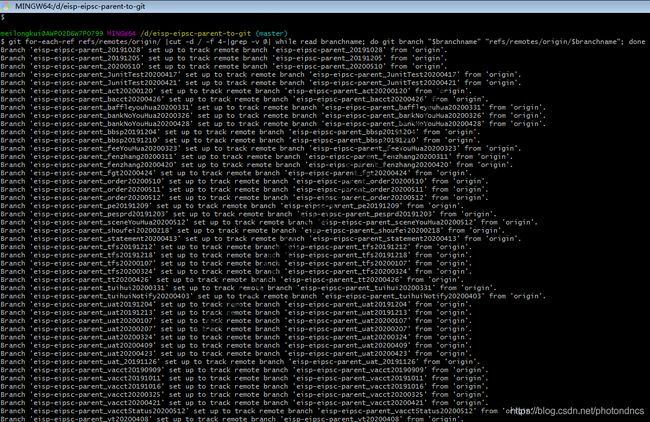
Task: Click the row for branch pesprd20191203
Action: [x=248, y=214]
